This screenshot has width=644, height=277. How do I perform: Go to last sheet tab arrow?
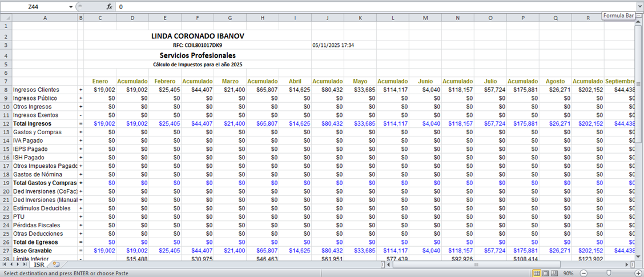26,265
